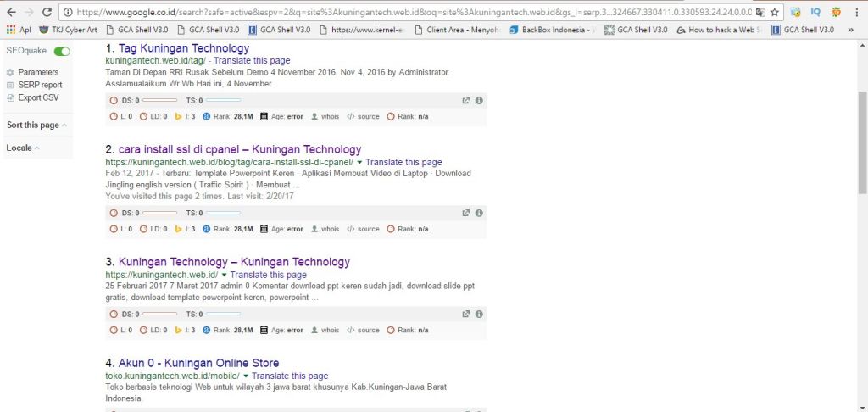Click the translate page icon in address bar
868x412 pixels.
[x=760, y=12]
